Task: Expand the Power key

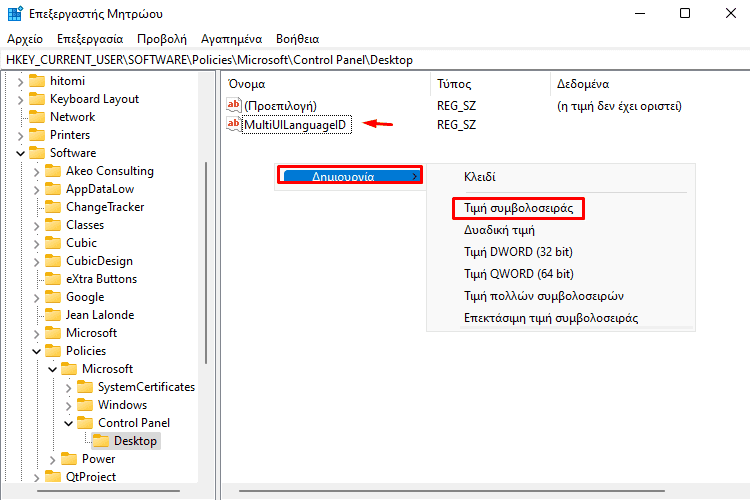Action: 53,460
